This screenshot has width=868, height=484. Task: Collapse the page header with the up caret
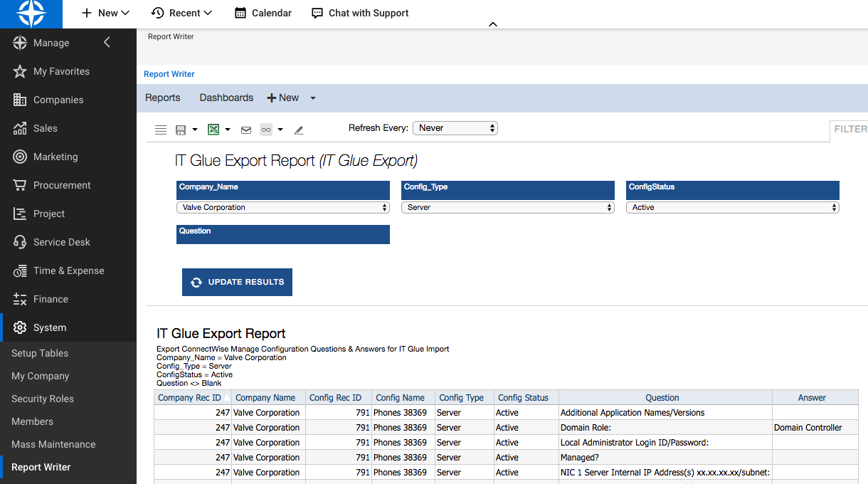coord(493,23)
